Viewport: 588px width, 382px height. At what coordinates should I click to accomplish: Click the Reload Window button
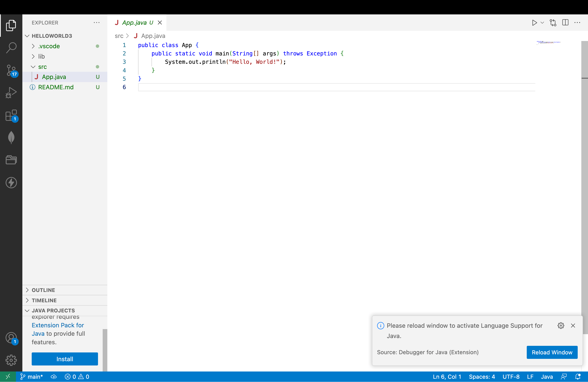pos(552,352)
